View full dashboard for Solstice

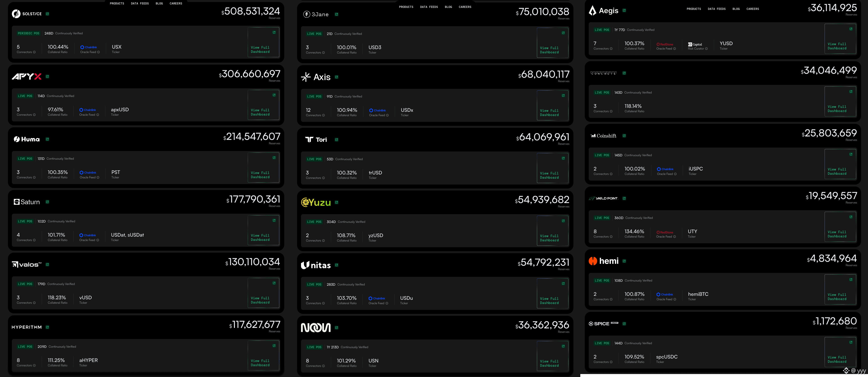263,42
